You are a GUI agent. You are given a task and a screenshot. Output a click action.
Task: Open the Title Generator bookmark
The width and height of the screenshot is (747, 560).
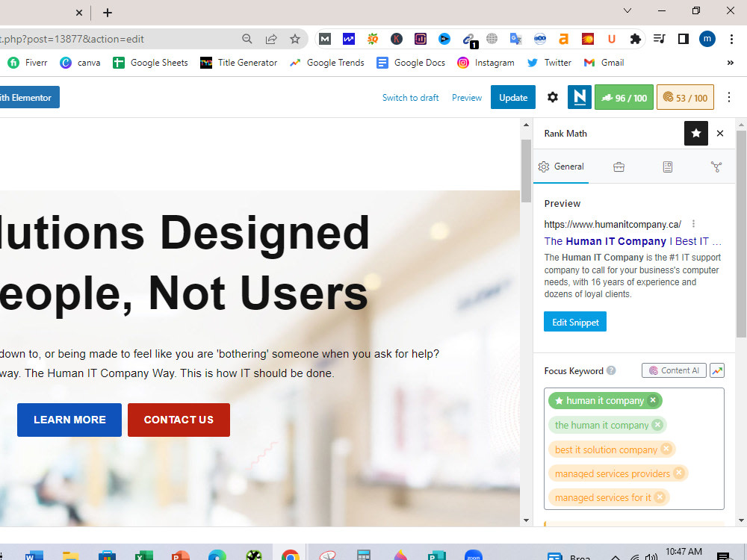click(x=239, y=63)
